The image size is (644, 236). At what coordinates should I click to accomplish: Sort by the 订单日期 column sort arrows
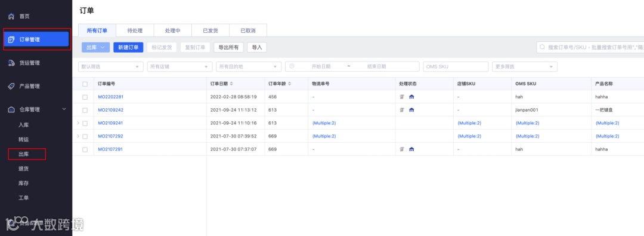pos(231,84)
